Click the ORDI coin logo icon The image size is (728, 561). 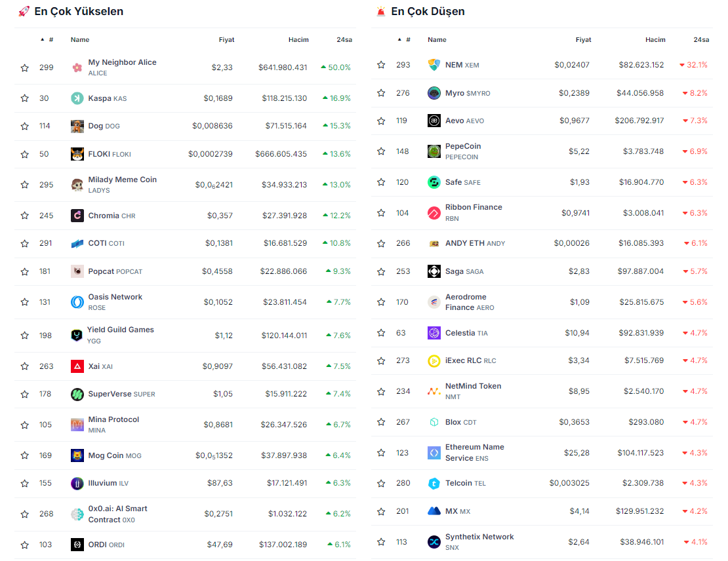click(x=77, y=545)
